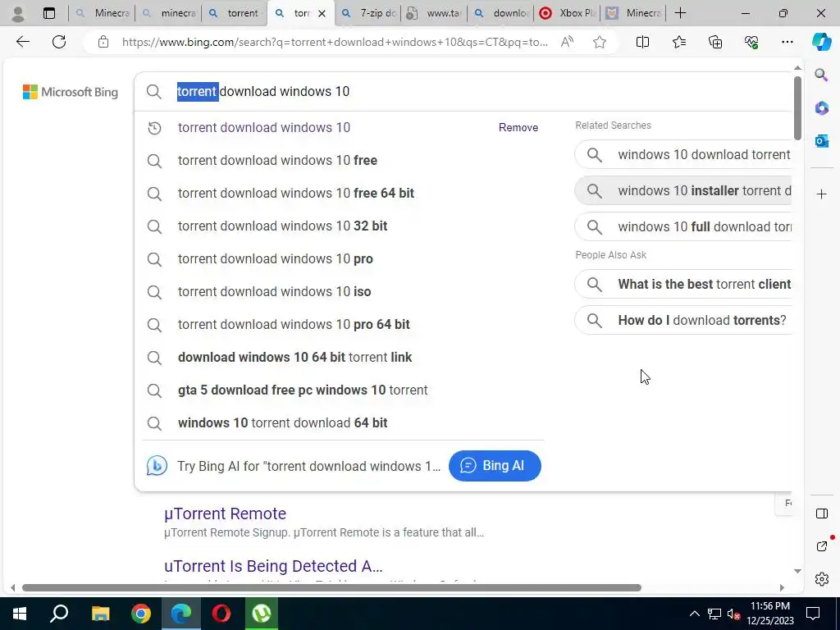Open Browser essentials heart icon
Image resolution: width=840 pixels, height=630 pixels.
(751, 42)
